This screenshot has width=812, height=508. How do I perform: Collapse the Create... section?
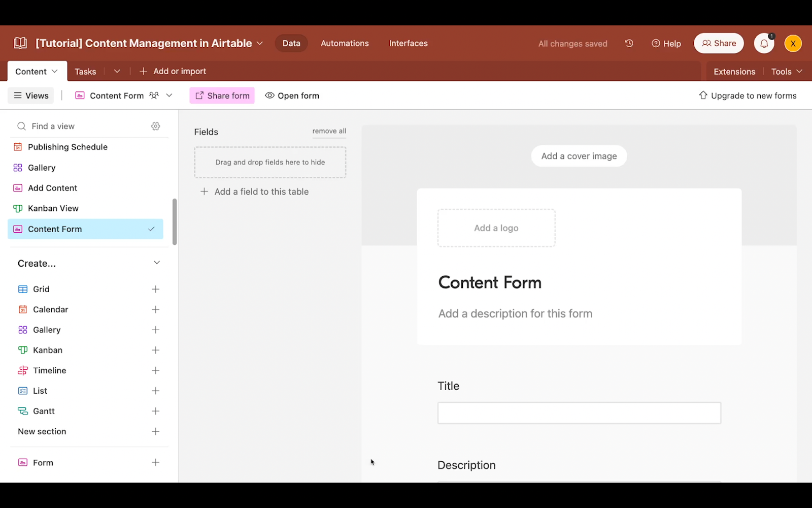click(x=157, y=263)
